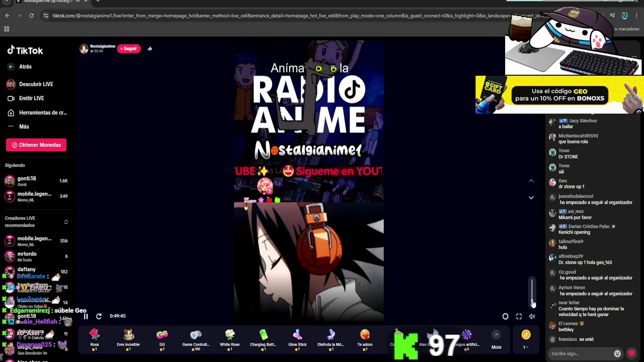Send the Game Controller gift
The width and height of the screenshot is (644, 362).
click(196, 339)
